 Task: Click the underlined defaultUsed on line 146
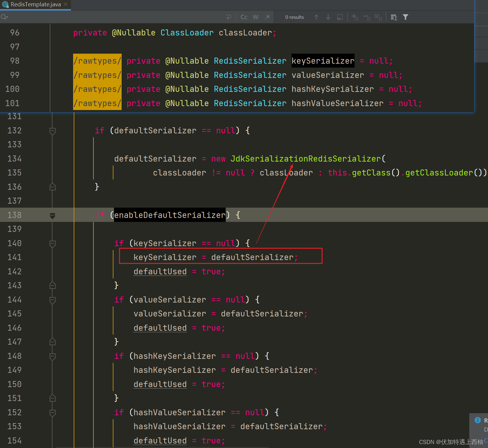(160, 328)
